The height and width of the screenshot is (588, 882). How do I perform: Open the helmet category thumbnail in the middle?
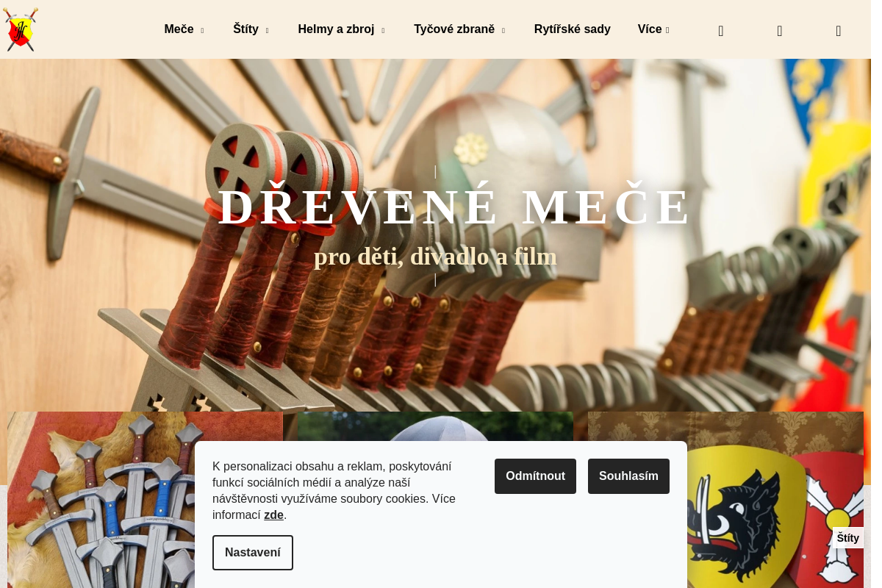click(x=435, y=426)
